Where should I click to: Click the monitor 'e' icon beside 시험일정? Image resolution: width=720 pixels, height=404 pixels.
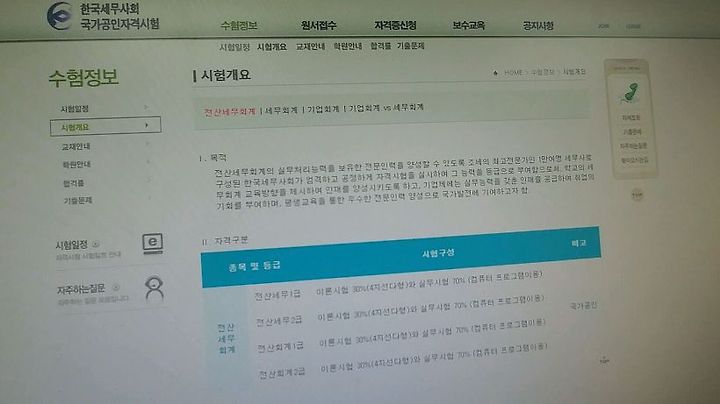(152, 243)
